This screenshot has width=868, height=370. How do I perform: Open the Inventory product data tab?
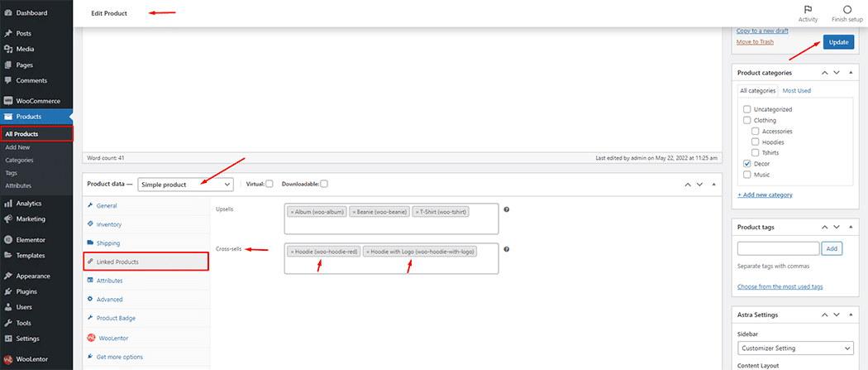[x=109, y=224]
